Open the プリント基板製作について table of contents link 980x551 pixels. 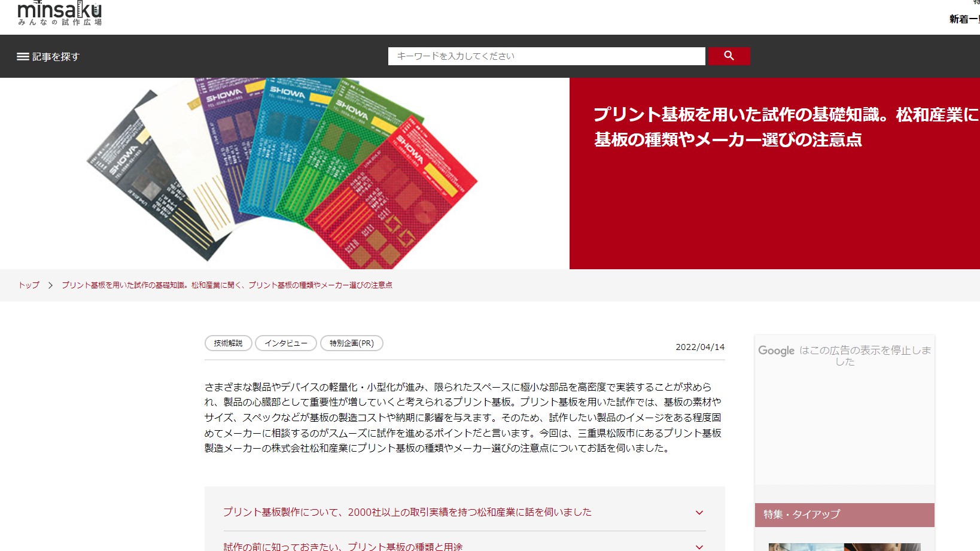(x=407, y=512)
